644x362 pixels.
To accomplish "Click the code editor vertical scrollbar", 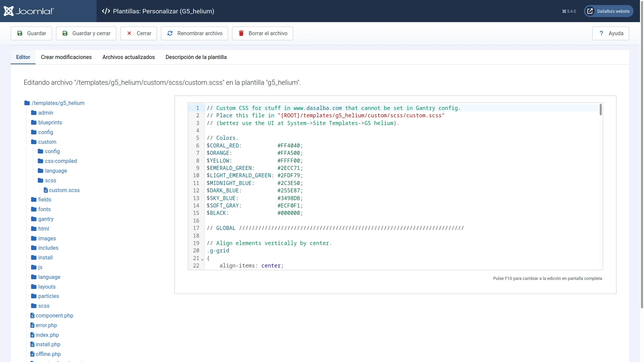I will [600, 110].
